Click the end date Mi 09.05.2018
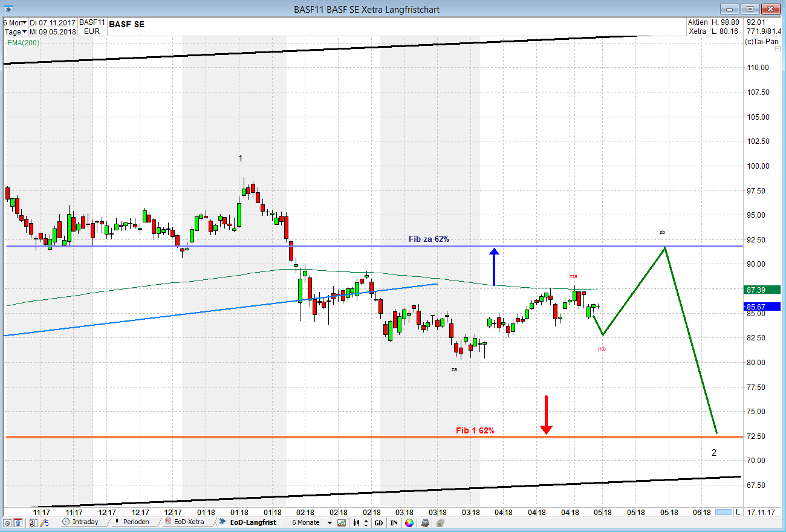Viewport: 786px width, 532px height. tap(52, 31)
